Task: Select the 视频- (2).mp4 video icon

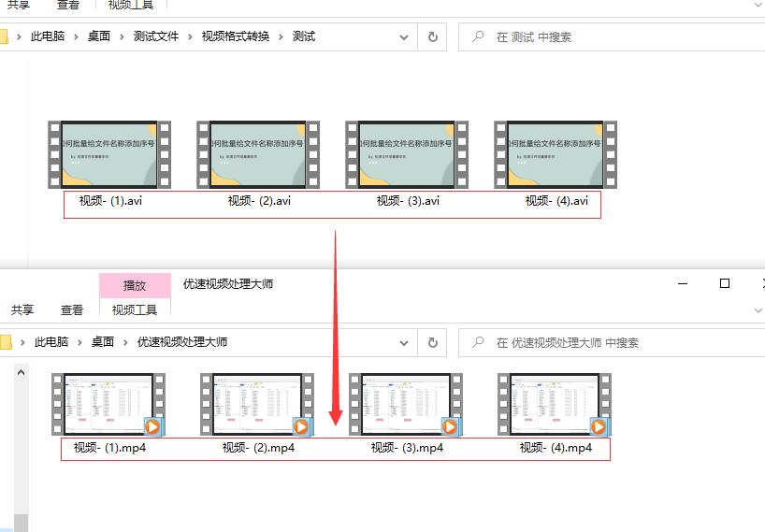Action: tap(257, 404)
